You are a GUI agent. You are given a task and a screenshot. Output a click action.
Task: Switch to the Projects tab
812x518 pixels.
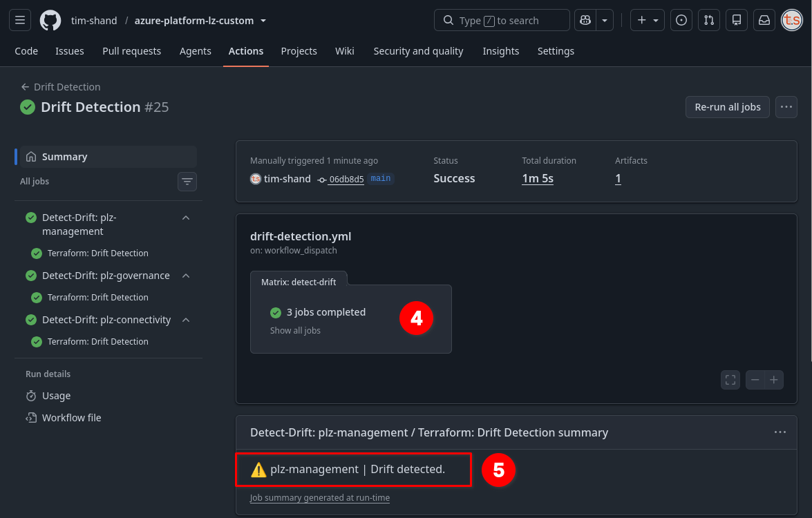299,51
